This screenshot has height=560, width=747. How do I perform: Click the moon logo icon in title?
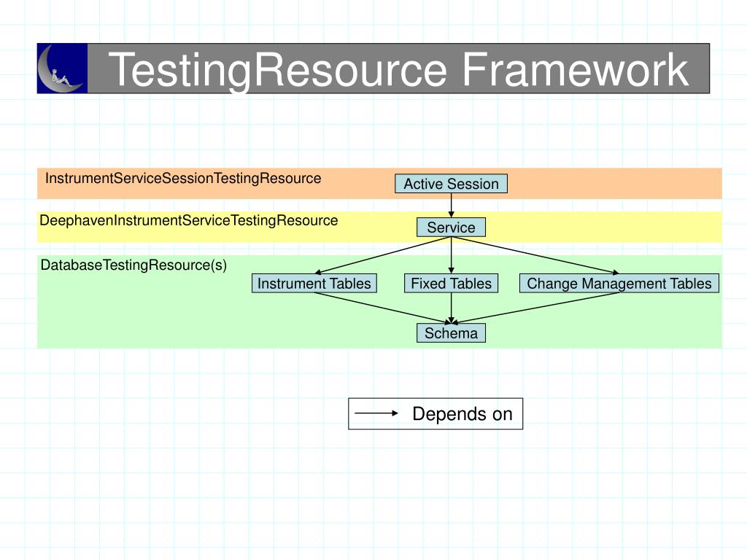point(63,69)
